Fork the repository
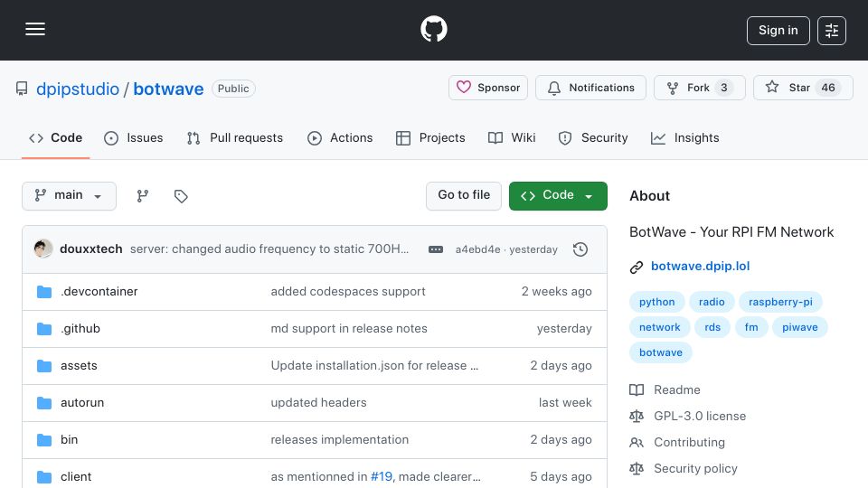Image resolution: width=868 pixels, height=488 pixels. [700, 88]
